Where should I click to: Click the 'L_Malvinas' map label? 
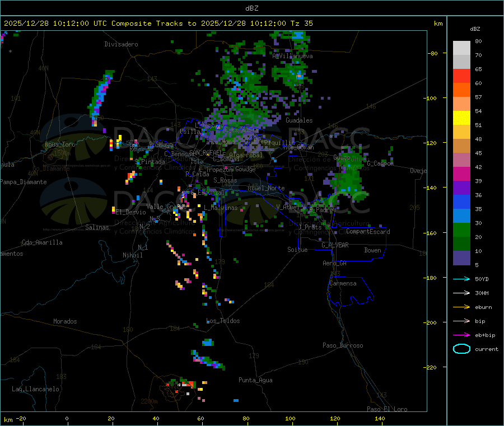(221, 208)
